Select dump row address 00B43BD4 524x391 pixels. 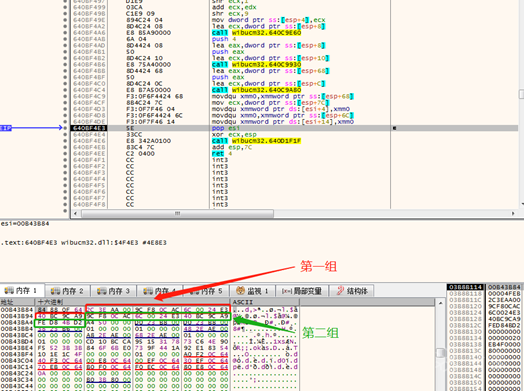point(17,342)
